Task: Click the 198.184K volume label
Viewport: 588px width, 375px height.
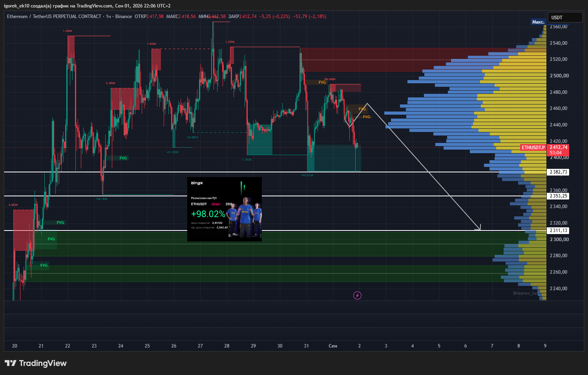Action: pos(102,199)
